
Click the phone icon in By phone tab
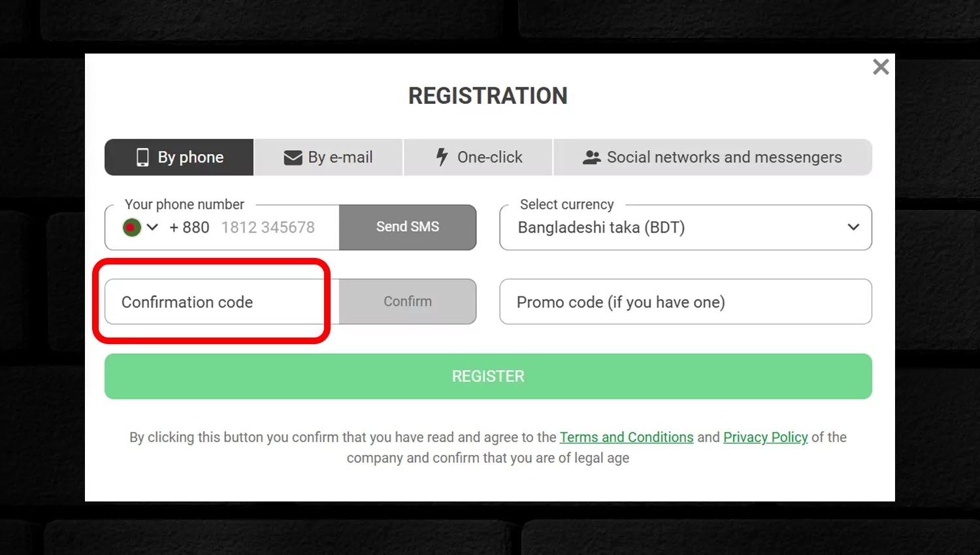[x=142, y=157]
